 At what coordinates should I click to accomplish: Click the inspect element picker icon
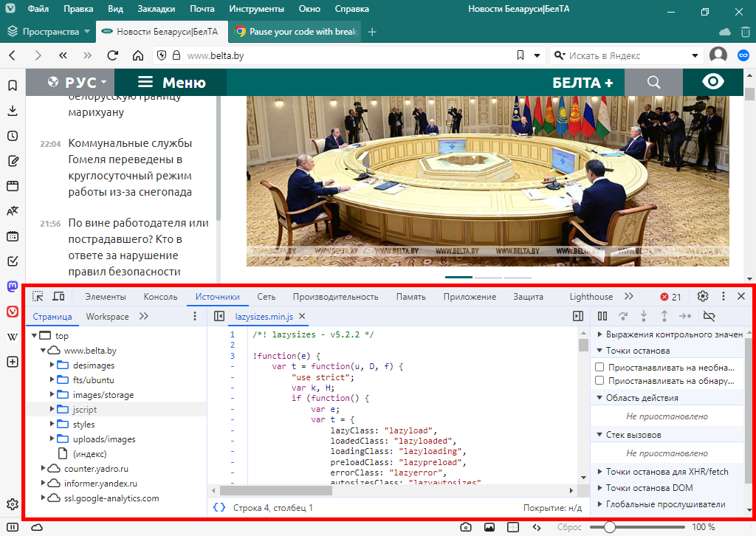[x=38, y=297]
